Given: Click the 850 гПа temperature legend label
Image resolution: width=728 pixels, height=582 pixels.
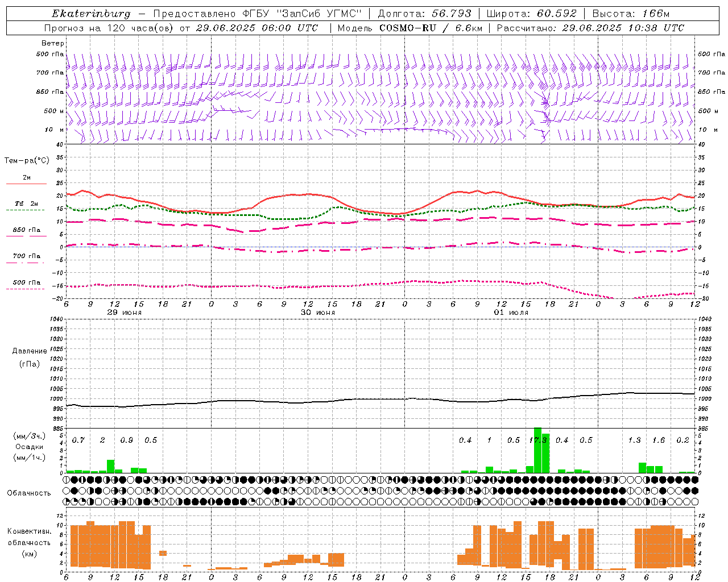Looking at the screenshot, I should coord(27,230).
